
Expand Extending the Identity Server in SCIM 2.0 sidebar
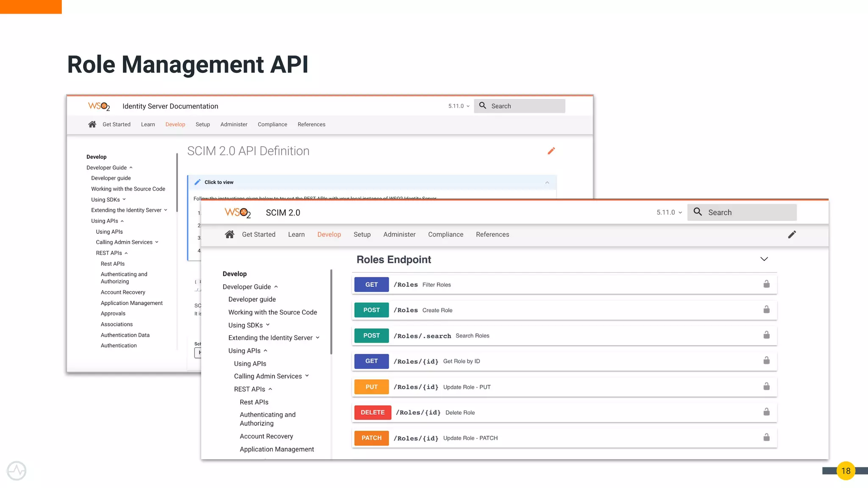pyautogui.click(x=317, y=338)
